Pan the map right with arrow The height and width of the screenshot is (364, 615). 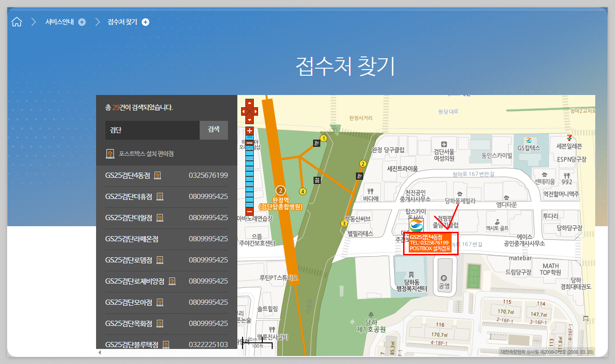point(255,111)
